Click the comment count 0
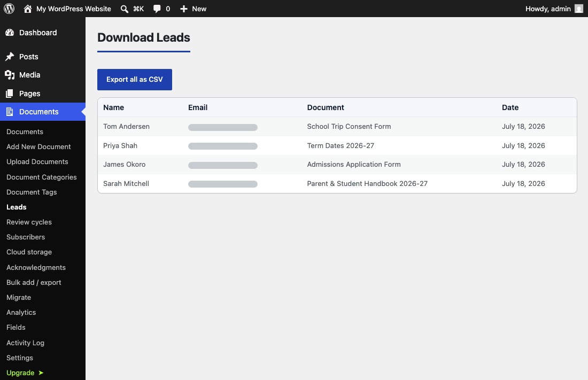Image resolution: width=588 pixels, height=380 pixels. 168,9
